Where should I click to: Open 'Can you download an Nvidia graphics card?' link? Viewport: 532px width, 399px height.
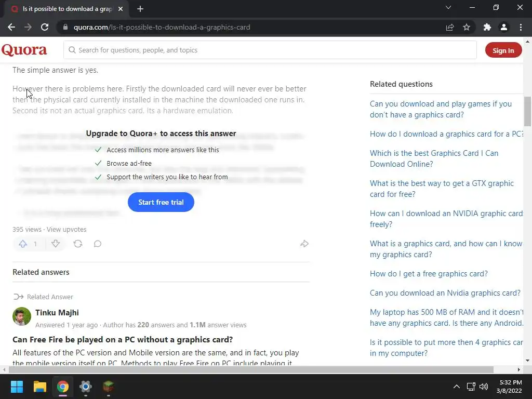(445, 293)
